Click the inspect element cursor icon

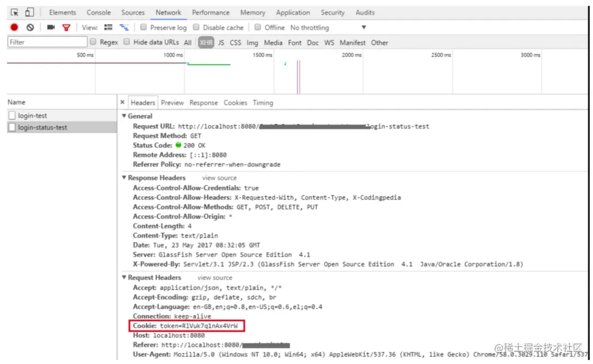(14, 13)
